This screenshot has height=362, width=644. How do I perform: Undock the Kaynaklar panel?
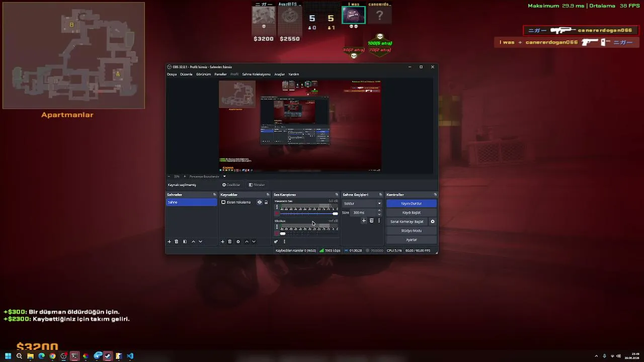[x=268, y=195]
